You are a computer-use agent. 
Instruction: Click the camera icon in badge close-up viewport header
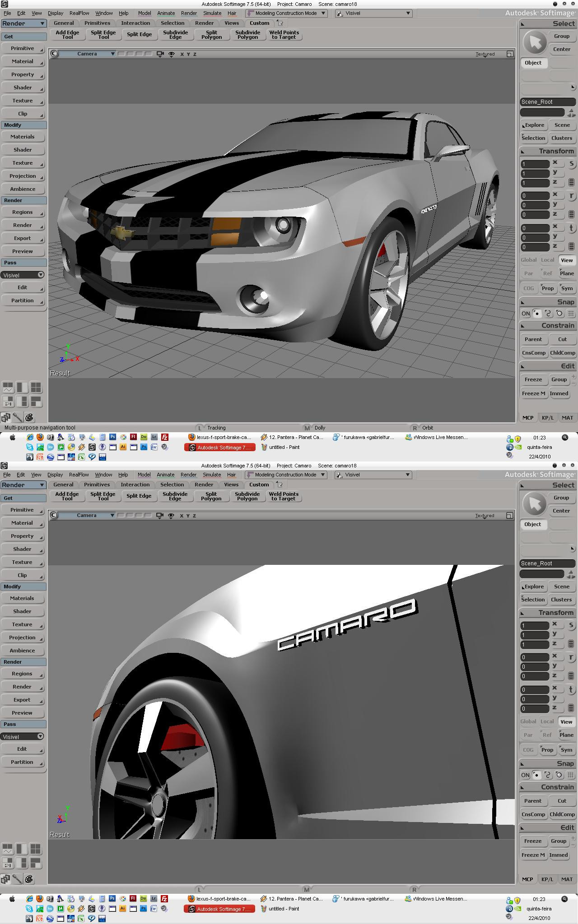[159, 515]
